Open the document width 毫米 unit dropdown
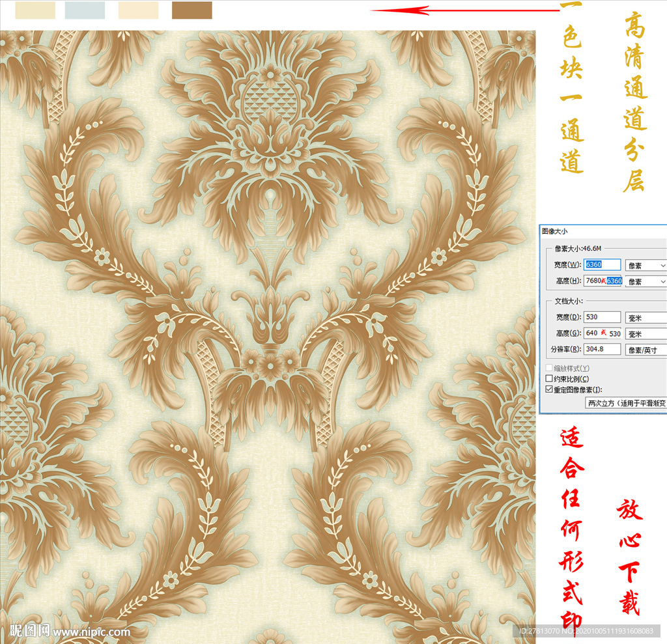The width and height of the screenshot is (667, 644). click(646, 318)
